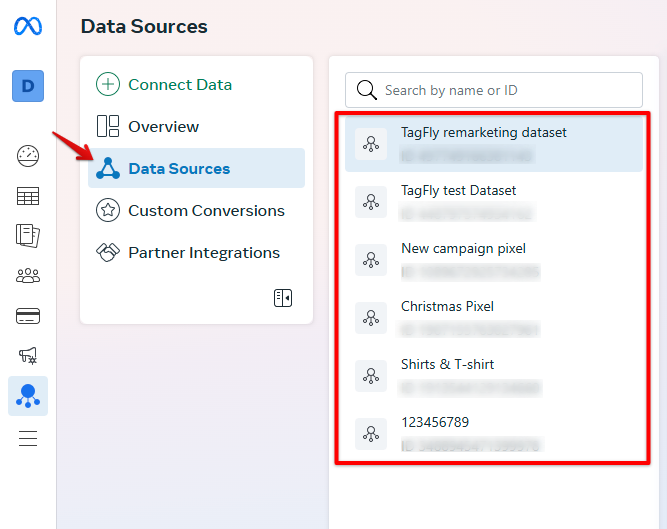Open the table grid icon in sidebar
The height and width of the screenshot is (529, 667).
click(28, 196)
